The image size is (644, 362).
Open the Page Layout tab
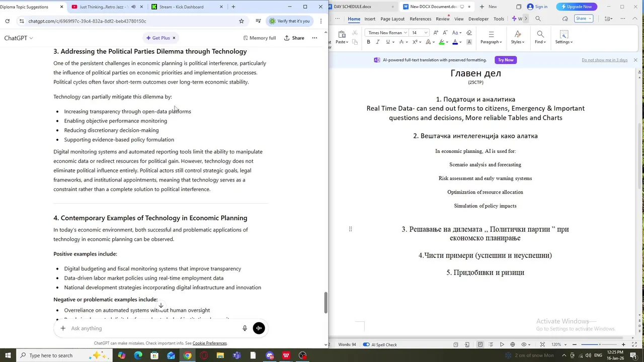392,19
